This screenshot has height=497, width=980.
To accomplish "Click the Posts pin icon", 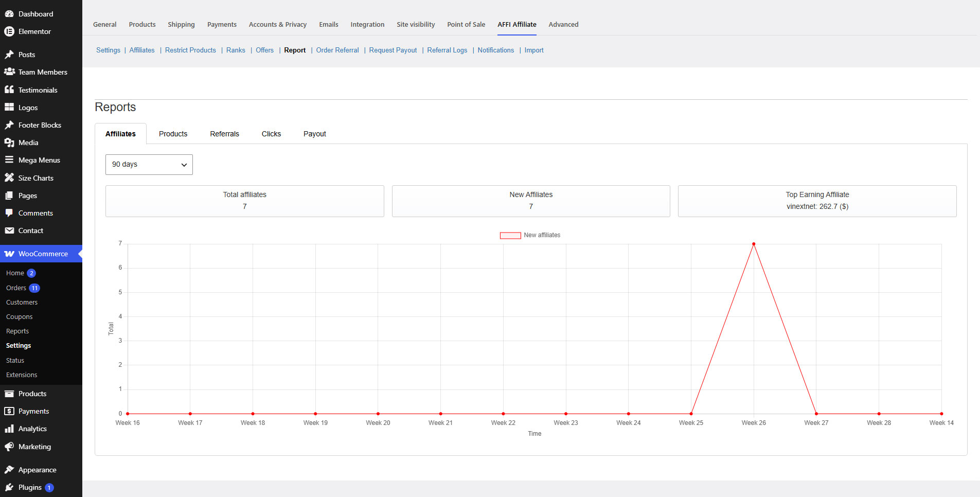I will click(x=9, y=55).
